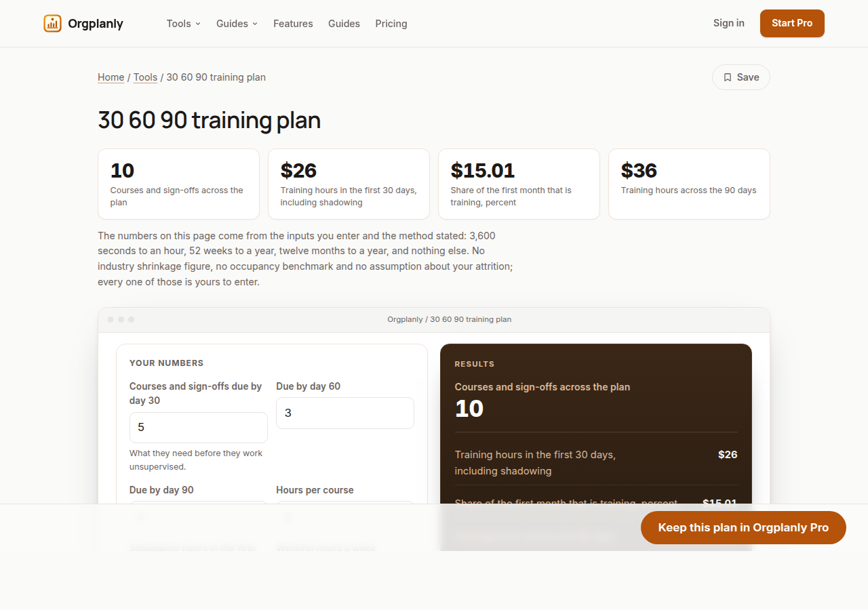The width and height of the screenshot is (868, 610).
Task: Click the $15.01 share stat card
Action: (519, 184)
